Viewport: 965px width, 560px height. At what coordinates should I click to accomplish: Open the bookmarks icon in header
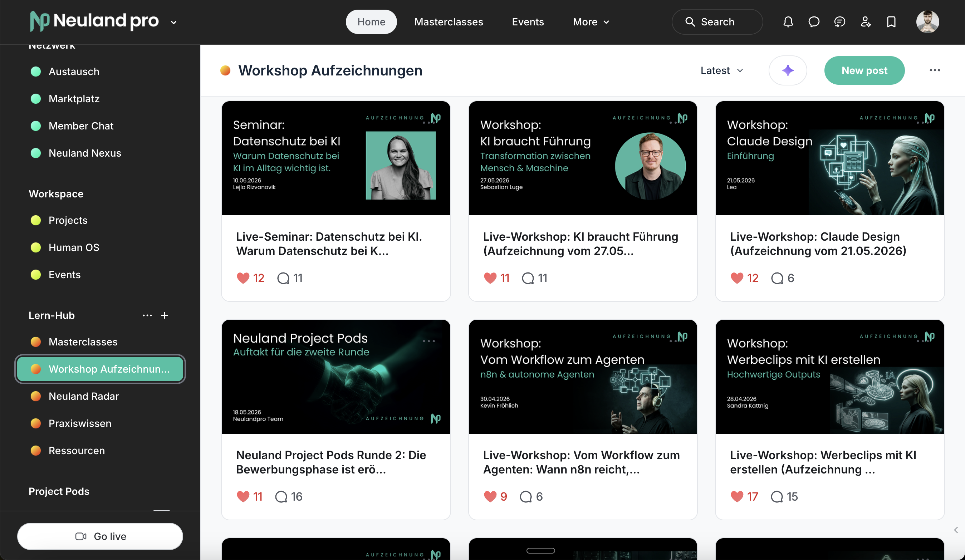(x=891, y=22)
